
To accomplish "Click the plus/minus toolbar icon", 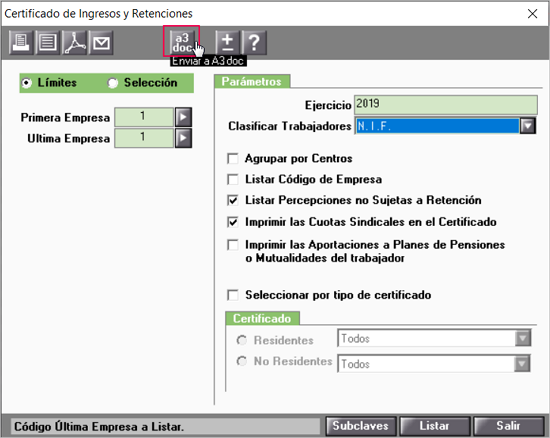I will pos(227,42).
